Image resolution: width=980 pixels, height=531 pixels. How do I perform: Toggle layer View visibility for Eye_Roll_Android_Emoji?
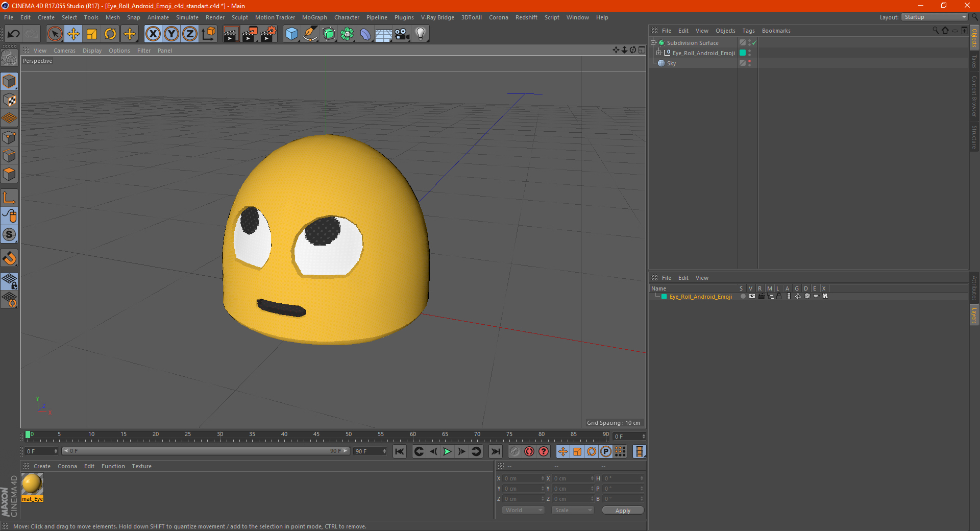(752, 296)
